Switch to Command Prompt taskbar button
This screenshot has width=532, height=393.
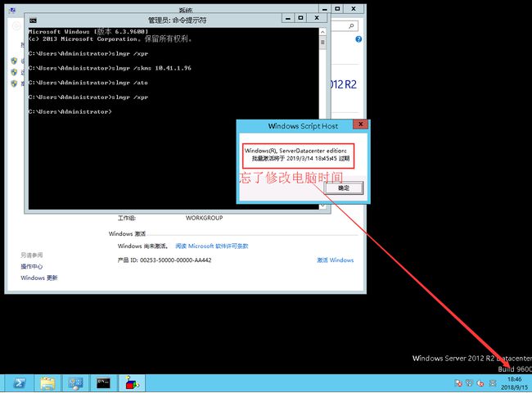(103, 383)
